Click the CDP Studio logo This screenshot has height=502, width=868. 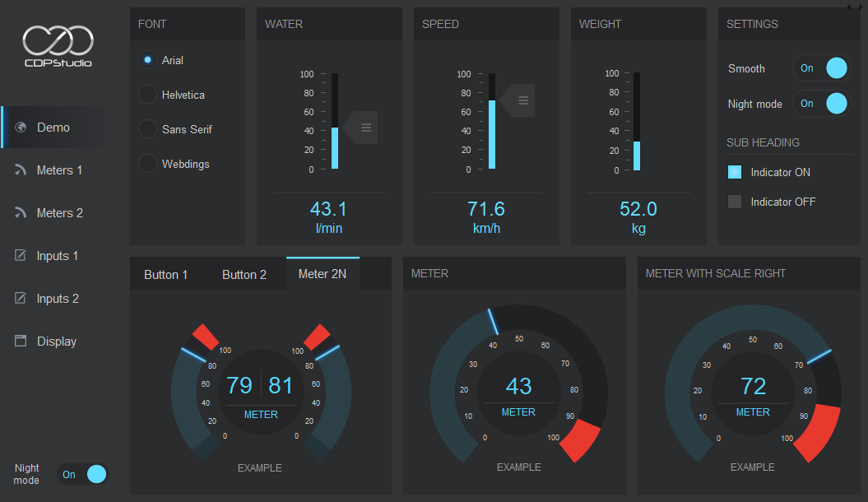(58, 46)
